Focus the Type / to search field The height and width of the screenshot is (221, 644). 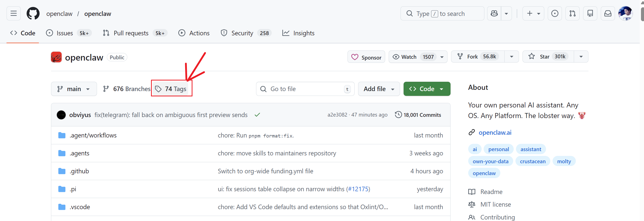coord(442,13)
